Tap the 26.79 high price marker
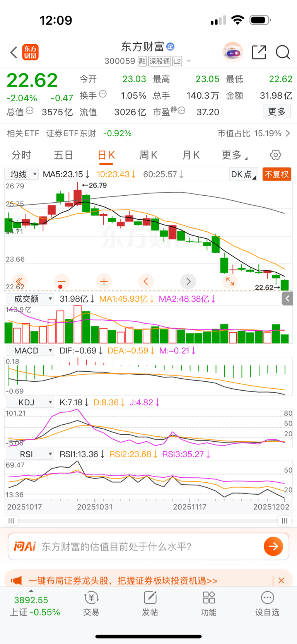Viewport: 297px width, 644px height. tap(94, 185)
